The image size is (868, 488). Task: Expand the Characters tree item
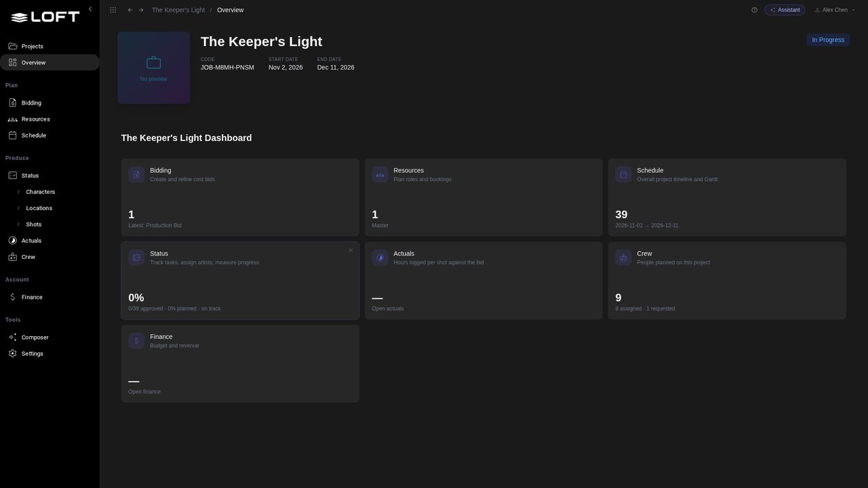18,192
